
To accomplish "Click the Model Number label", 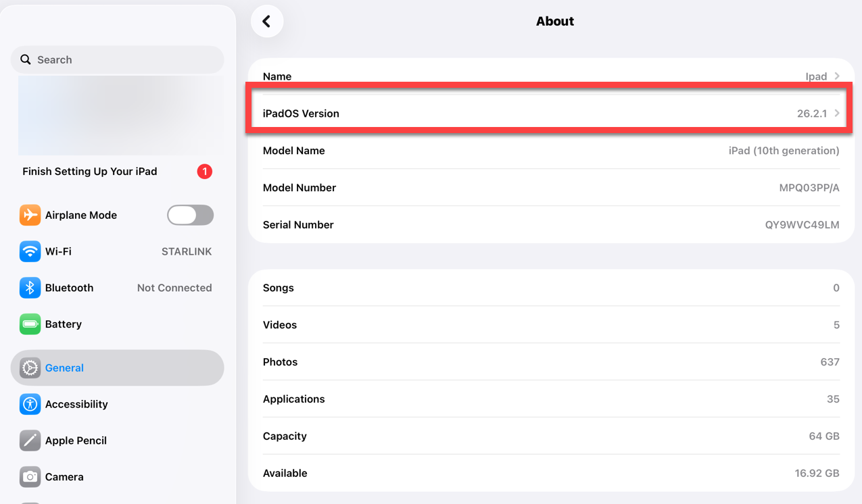I will 300,188.
